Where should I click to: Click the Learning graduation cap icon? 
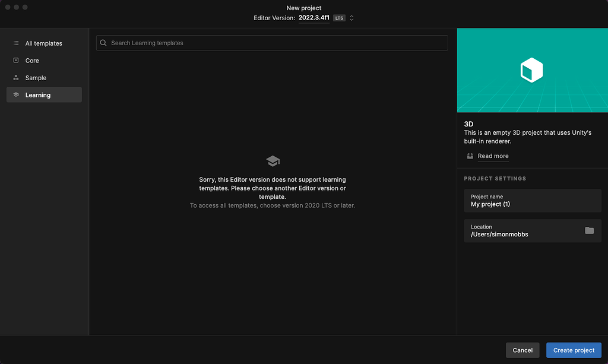click(16, 94)
